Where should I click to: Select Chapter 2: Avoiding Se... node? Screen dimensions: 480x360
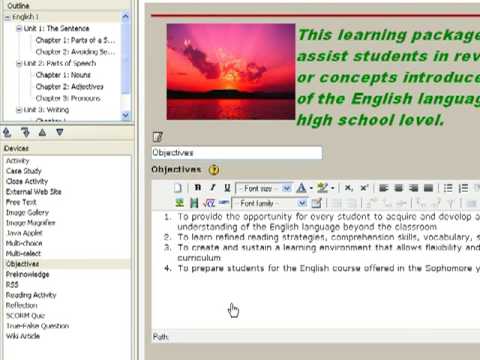75,52
